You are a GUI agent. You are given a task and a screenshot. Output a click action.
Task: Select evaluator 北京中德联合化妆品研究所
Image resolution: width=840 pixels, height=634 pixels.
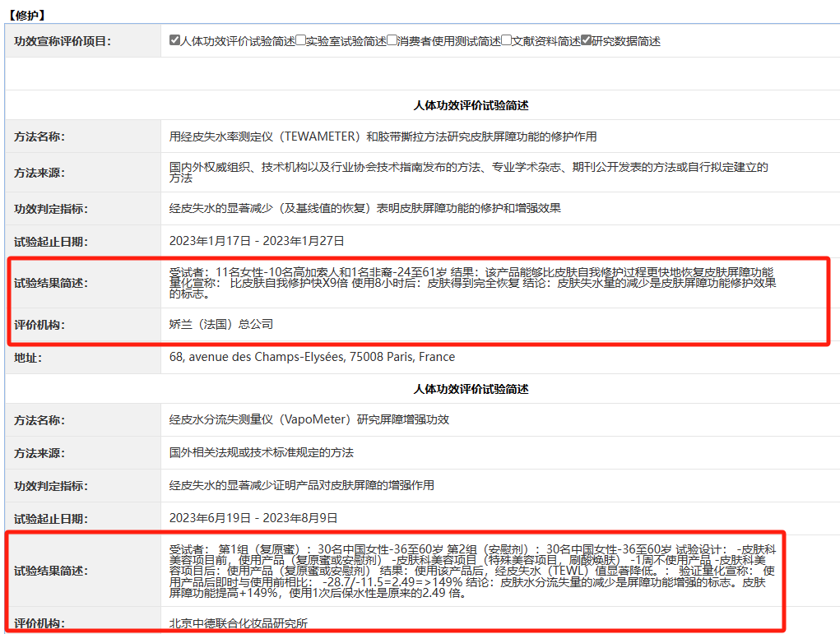point(238,623)
